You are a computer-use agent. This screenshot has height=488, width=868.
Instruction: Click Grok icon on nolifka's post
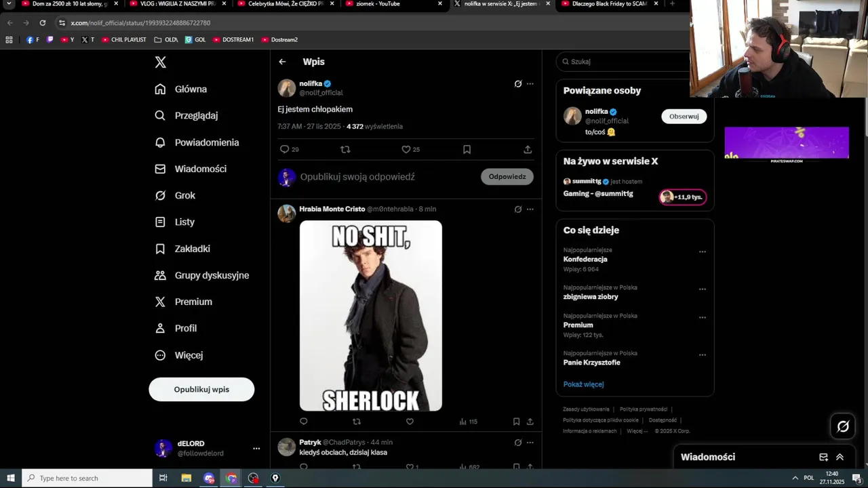518,84
